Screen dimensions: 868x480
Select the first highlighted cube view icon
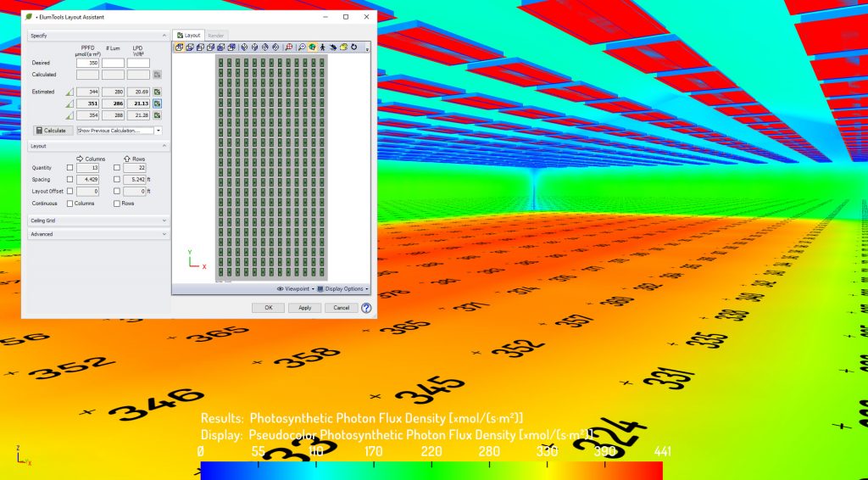tap(180, 47)
